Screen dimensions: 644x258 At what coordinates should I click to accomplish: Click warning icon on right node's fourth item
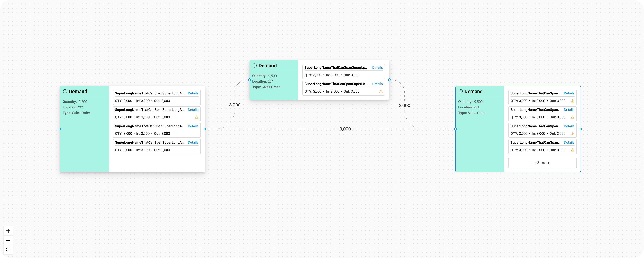point(573,150)
